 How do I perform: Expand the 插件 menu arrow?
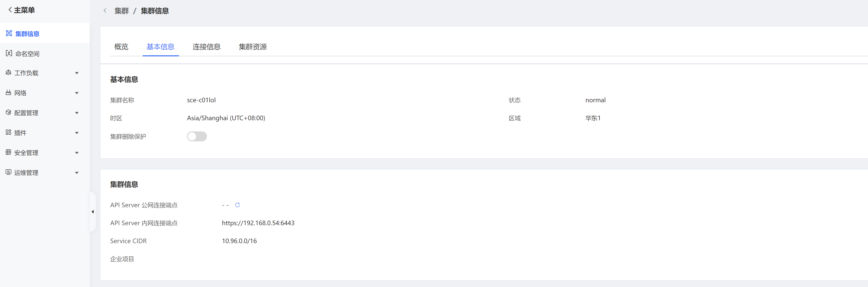point(77,133)
